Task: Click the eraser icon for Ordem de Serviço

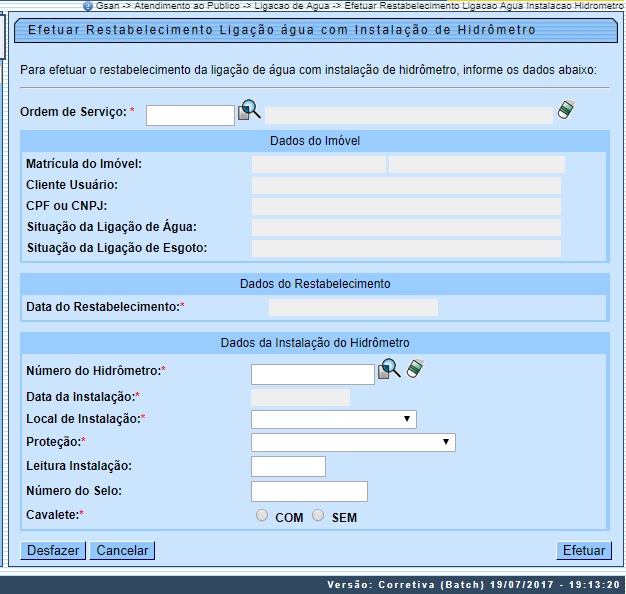Action: point(566,111)
